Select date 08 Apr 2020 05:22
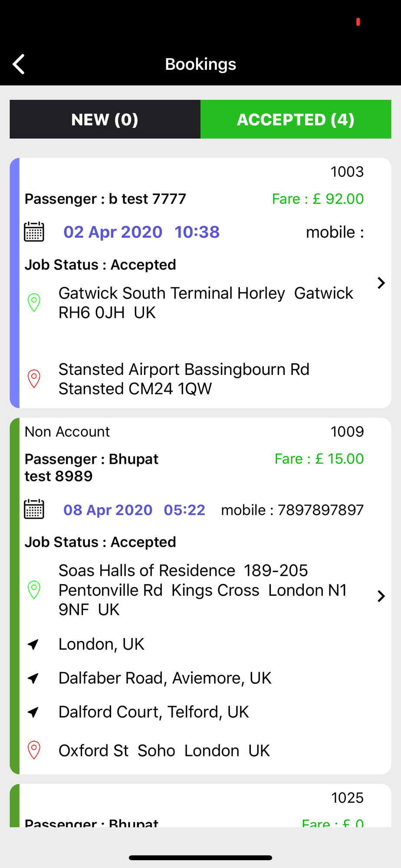 [134, 510]
